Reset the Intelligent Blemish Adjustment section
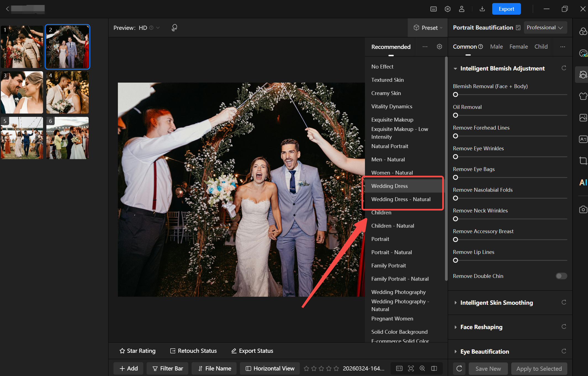The width and height of the screenshot is (588, 376). click(x=564, y=68)
